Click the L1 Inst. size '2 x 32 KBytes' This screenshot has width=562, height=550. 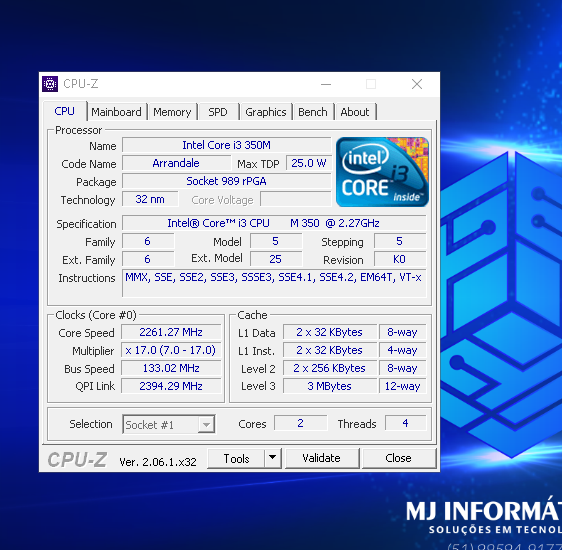(329, 350)
